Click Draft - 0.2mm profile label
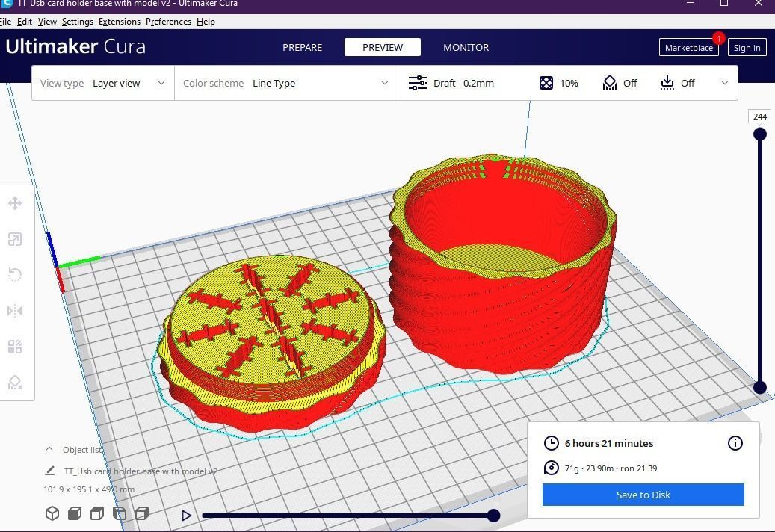The height and width of the screenshot is (532, 775). tap(463, 83)
